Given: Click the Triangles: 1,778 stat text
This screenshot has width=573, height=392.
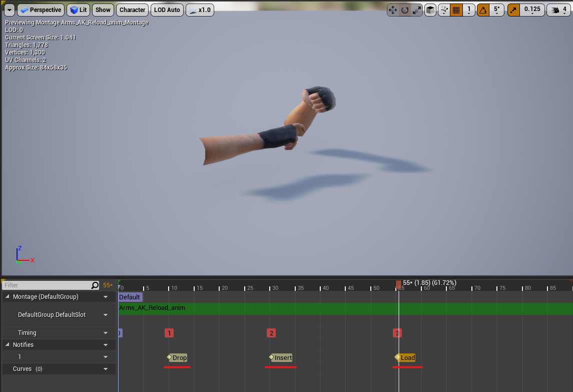Looking at the screenshot, I should 27,45.
